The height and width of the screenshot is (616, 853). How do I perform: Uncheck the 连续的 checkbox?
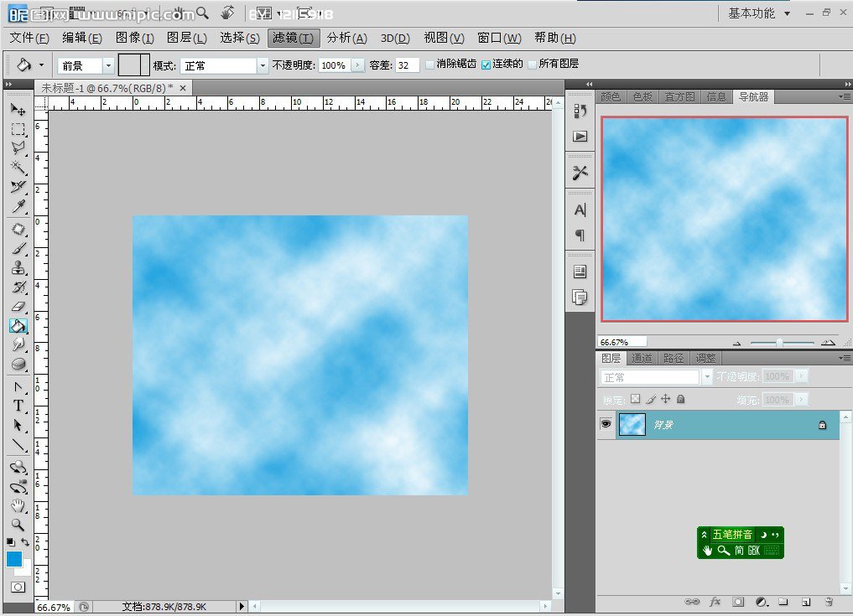(x=486, y=65)
